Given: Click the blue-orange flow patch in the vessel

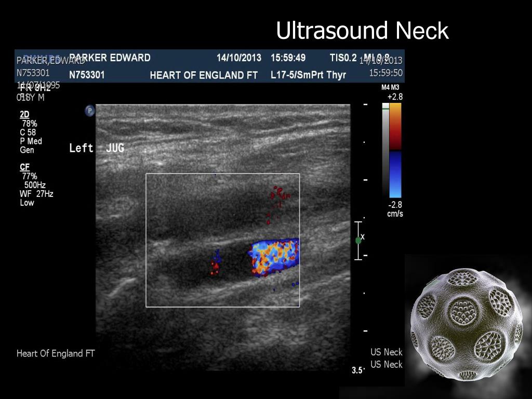Looking at the screenshot, I should click(274, 256).
